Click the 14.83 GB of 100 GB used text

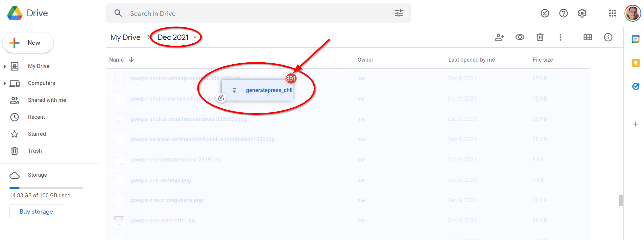click(x=40, y=196)
